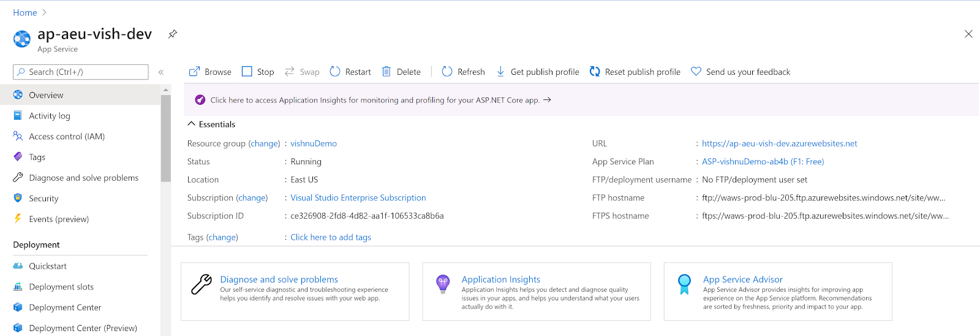Click the purple Tags icon
The height and width of the screenshot is (336, 980).
[18, 156]
